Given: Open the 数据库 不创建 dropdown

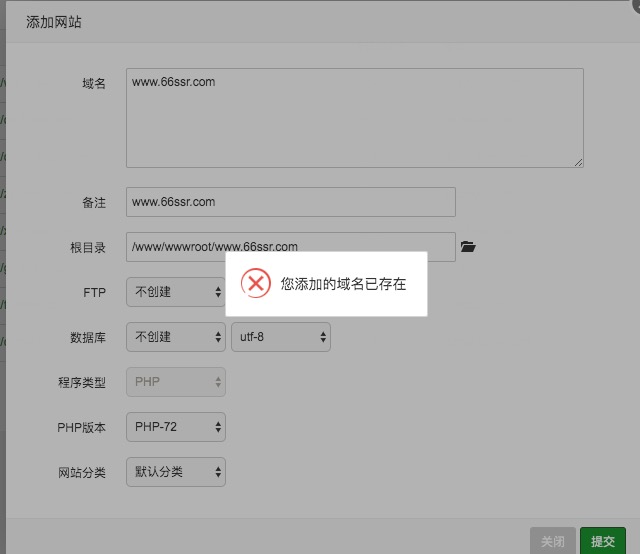Looking at the screenshot, I should point(176,337).
